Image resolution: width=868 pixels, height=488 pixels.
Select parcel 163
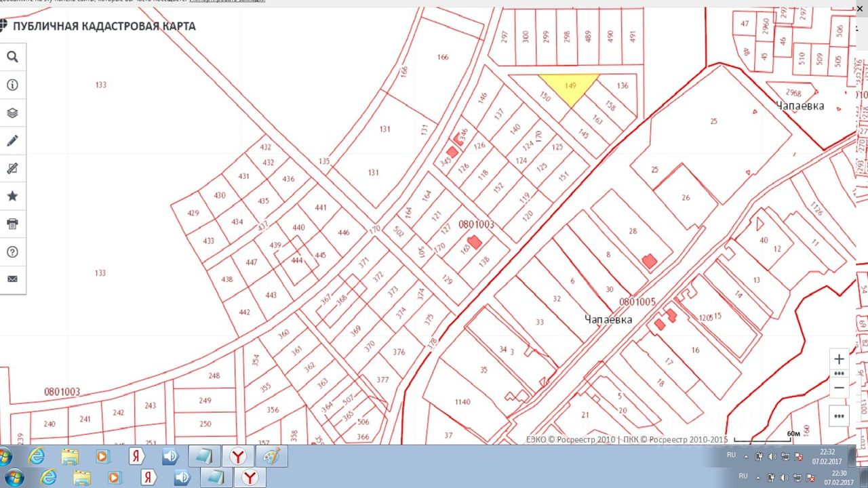point(597,120)
